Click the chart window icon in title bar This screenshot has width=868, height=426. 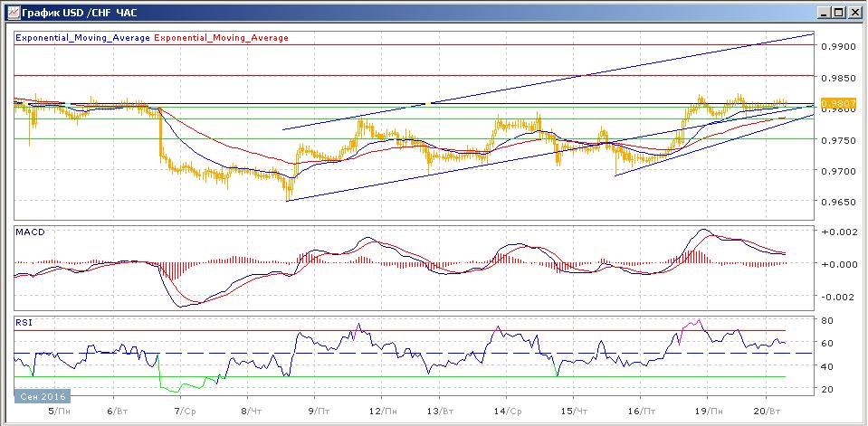pos(10,13)
